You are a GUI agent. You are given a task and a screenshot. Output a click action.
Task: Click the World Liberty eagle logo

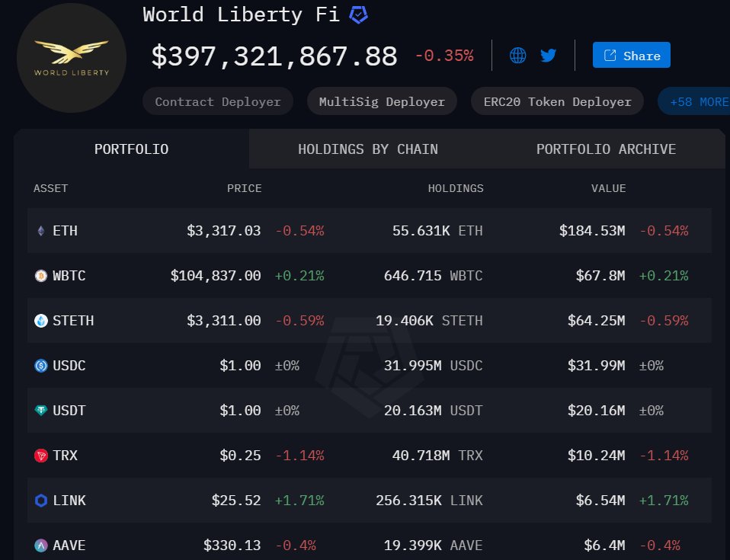pyautogui.click(x=71, y=58)
